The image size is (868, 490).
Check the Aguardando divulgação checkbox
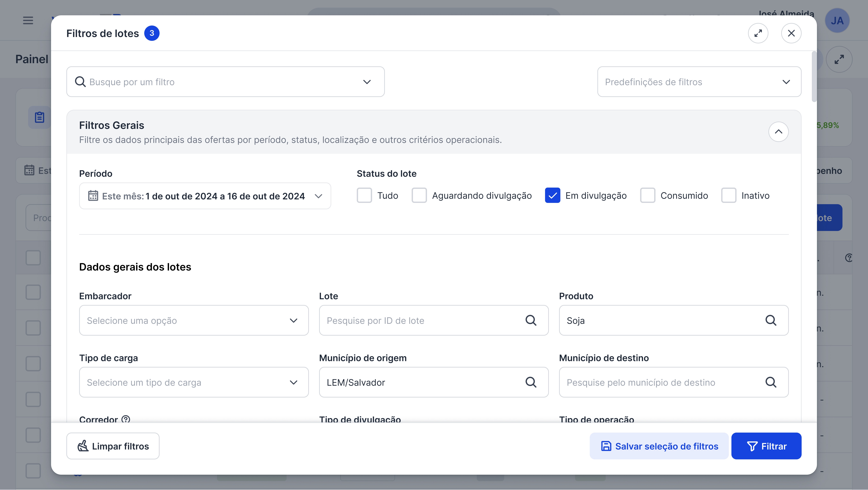click(419, 195)
